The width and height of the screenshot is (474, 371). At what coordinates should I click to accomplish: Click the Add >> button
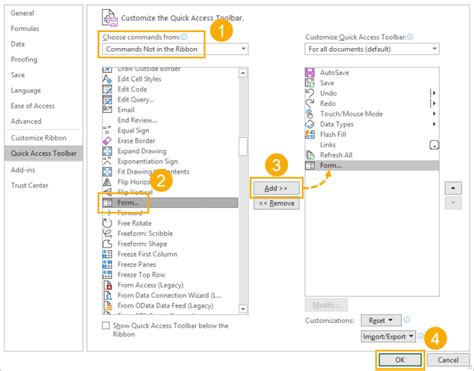pos(276,188)
